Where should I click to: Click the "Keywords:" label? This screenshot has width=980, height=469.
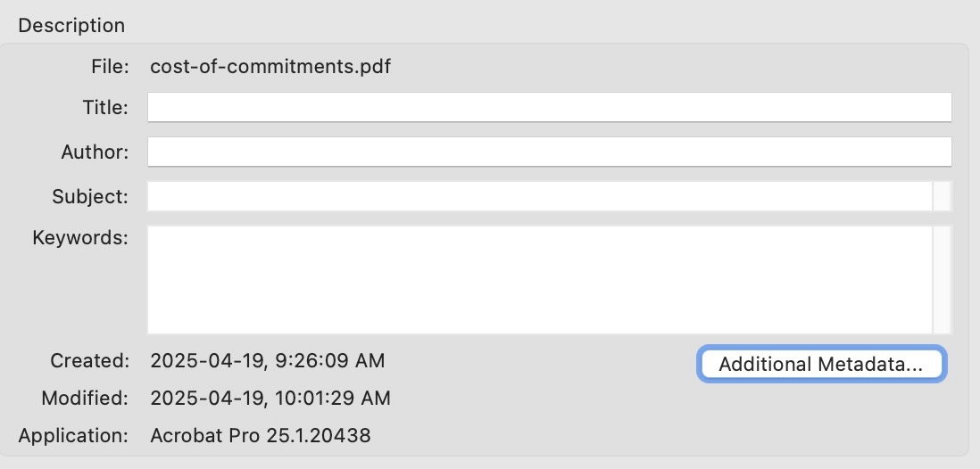coord(80,238)
